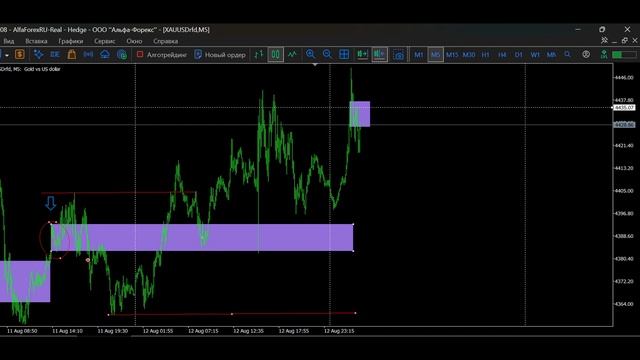Open the search magnifier in toolbar
This screenshot has height=360, width=640.
coord(567,54)
